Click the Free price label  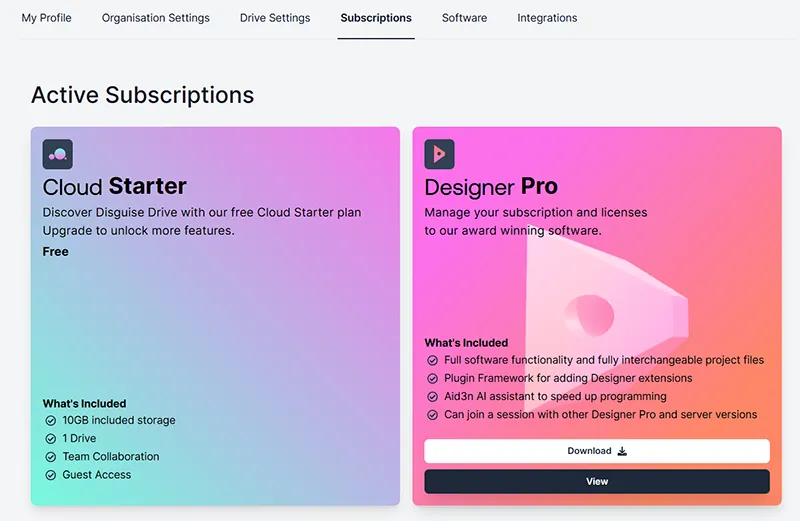tap(56, 252)
